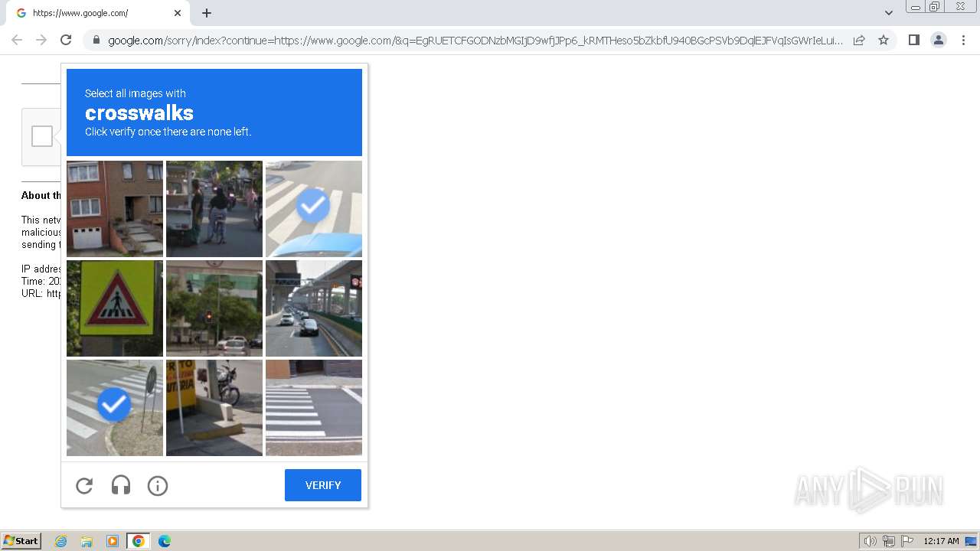Open Microsoft Edge from taskbar
The height and width of the screenshot is (551, 980).
click(x=165, y=541)
